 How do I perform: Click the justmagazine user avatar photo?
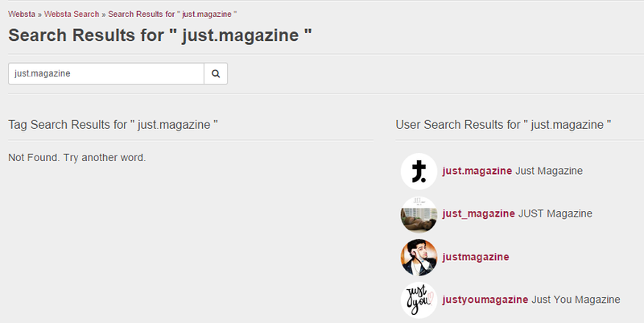pyautogui.click(x=418, y=256)
